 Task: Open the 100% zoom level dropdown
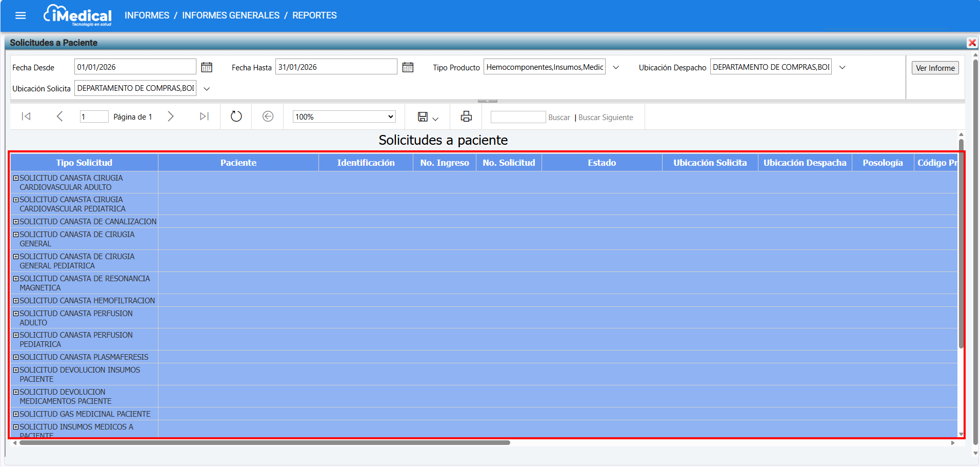pos(344,116)
